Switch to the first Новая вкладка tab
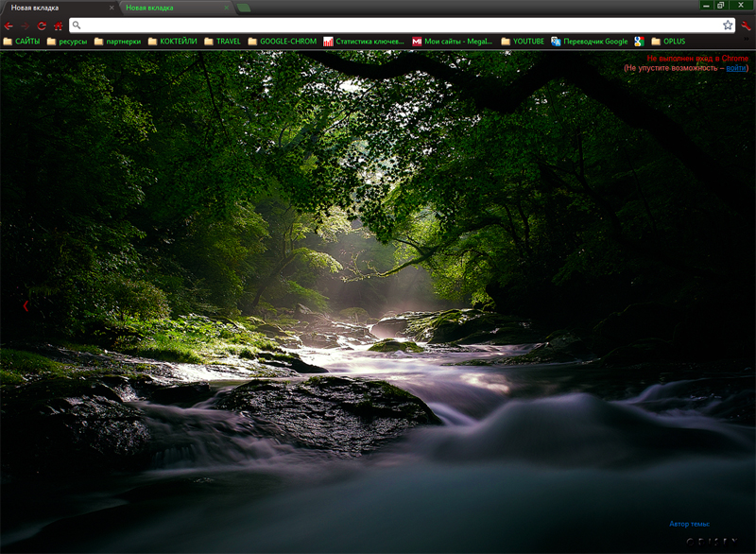Screen dimensions: 756x554 [x=58, y=8]
